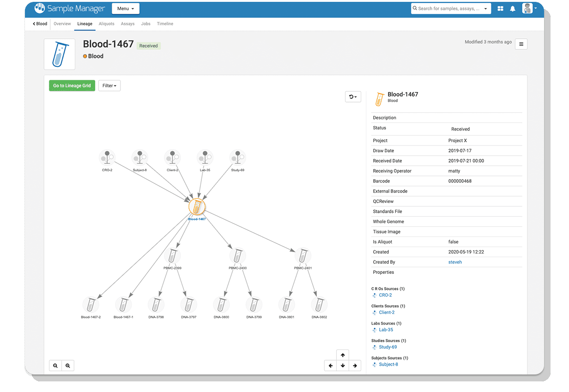Select the Blood-1467 node in the lineage graph
This screenshot has height=392, width=569.
[197, 207]
